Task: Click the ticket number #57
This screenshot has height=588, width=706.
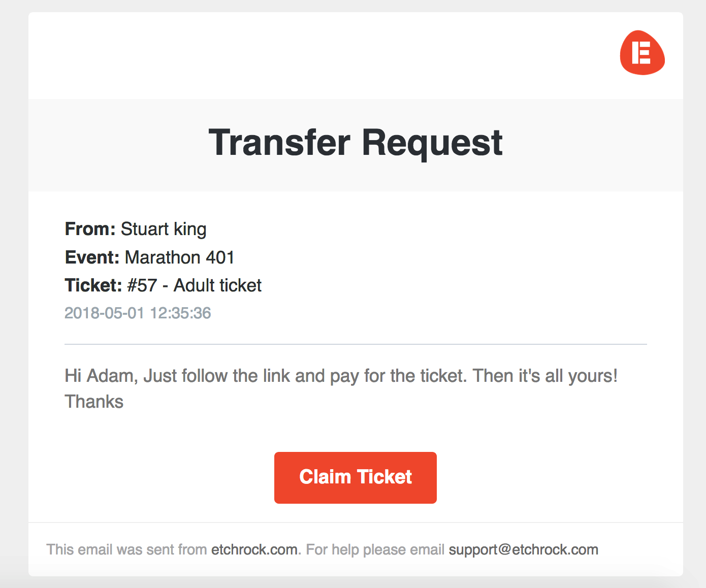Action: pos(142,285)
